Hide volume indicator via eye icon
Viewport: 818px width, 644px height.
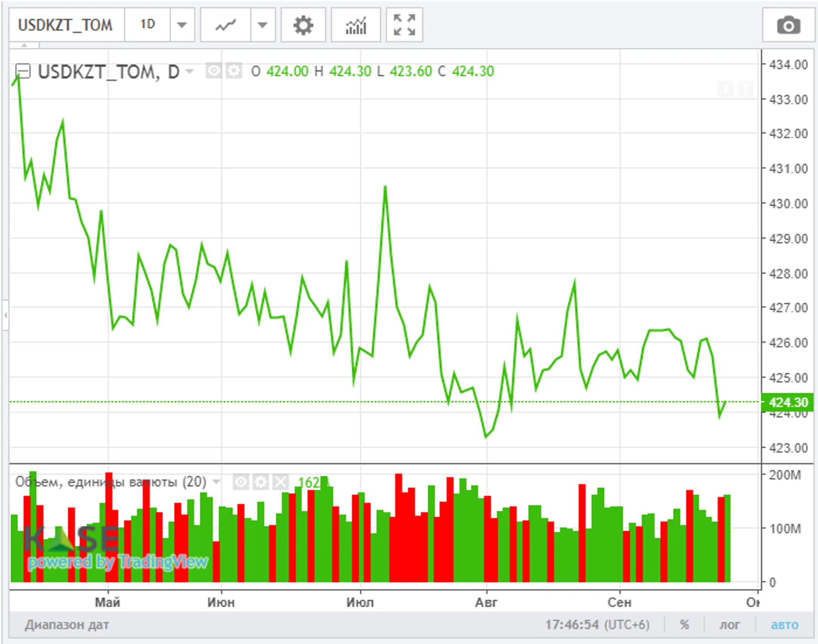[241, 482]
